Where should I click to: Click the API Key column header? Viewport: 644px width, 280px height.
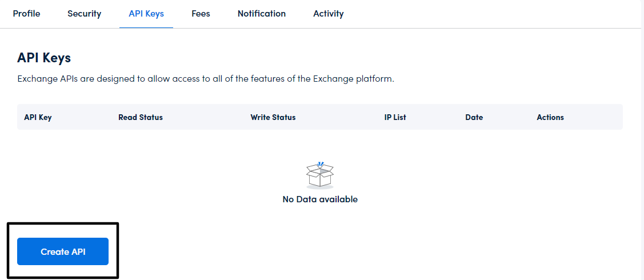(x=38, y=117)
